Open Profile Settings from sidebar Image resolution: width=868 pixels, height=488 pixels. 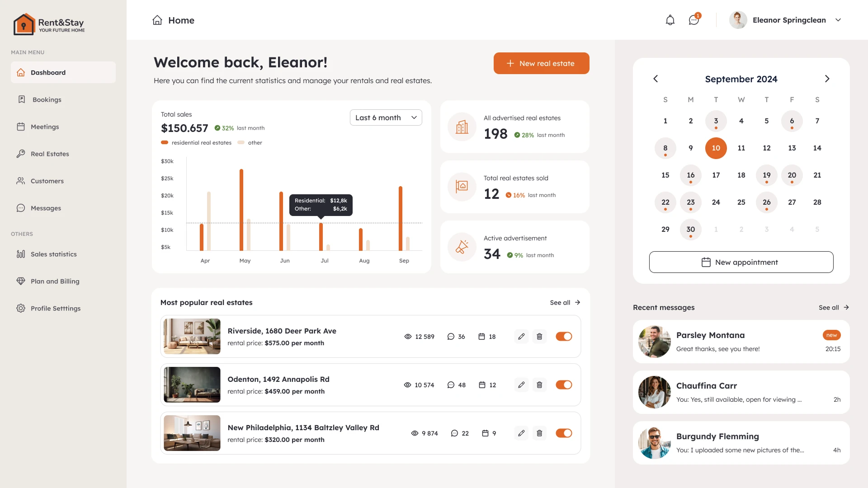tap(56, 308)
